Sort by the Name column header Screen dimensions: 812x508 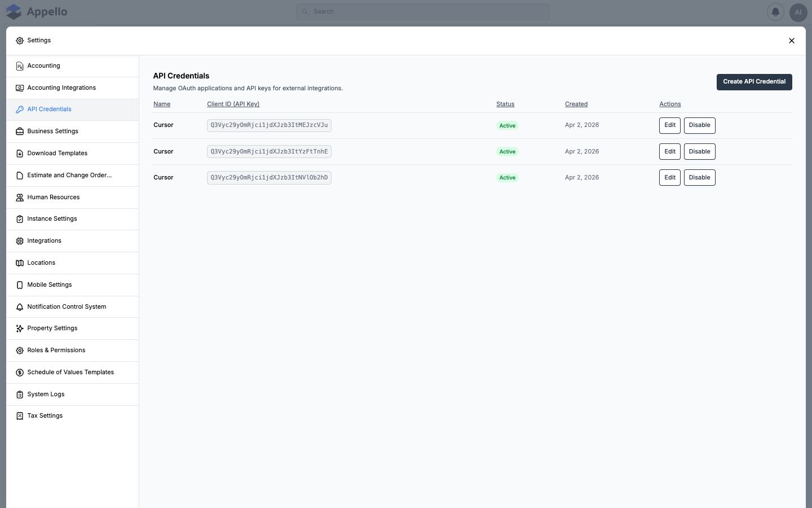pos(162,104)
